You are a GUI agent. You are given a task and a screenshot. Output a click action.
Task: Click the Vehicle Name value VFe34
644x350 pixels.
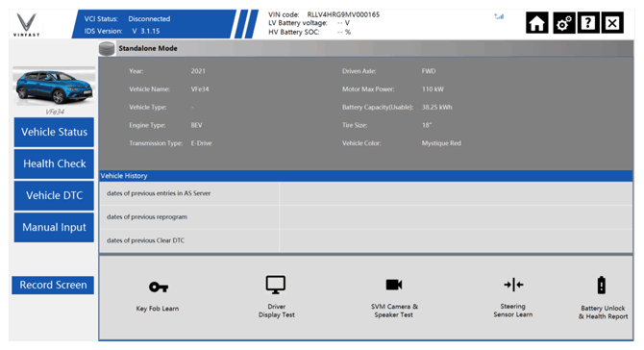(200, 89)
